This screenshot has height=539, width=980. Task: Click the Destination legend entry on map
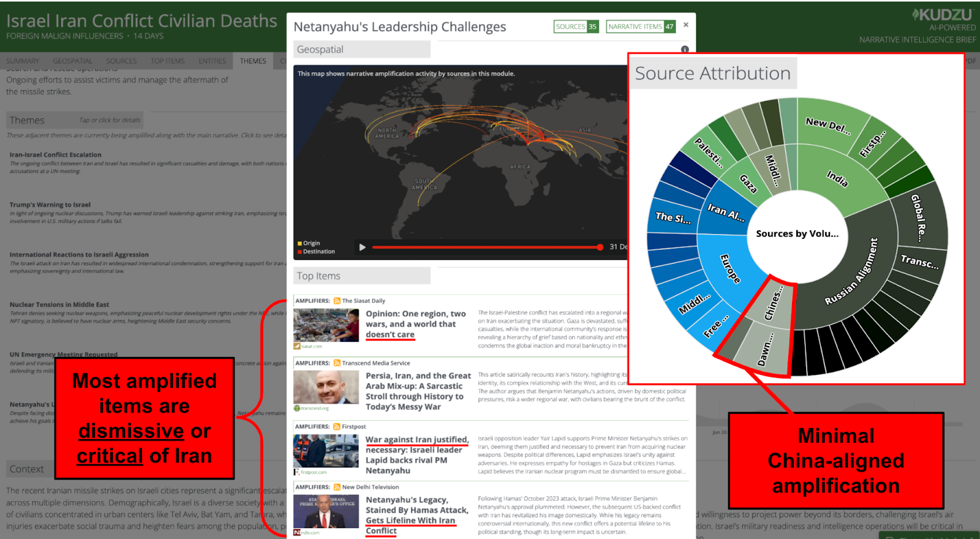[316, 251]
